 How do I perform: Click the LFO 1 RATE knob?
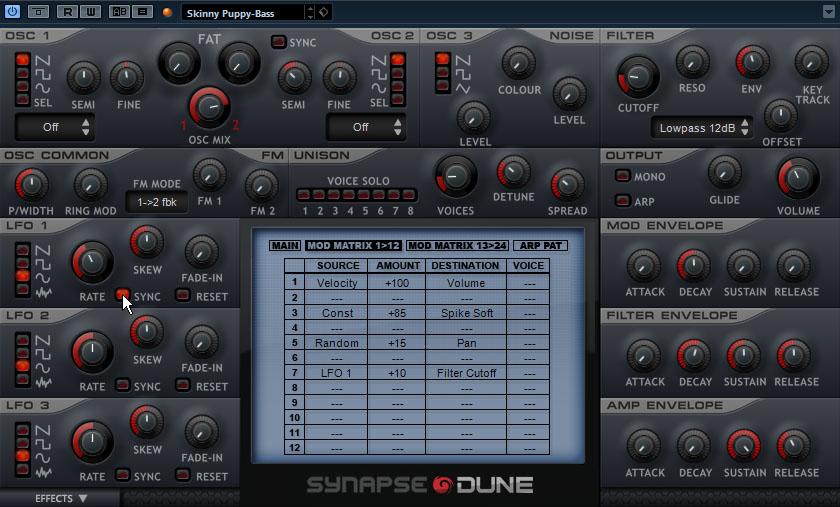(x=92, y=262)
